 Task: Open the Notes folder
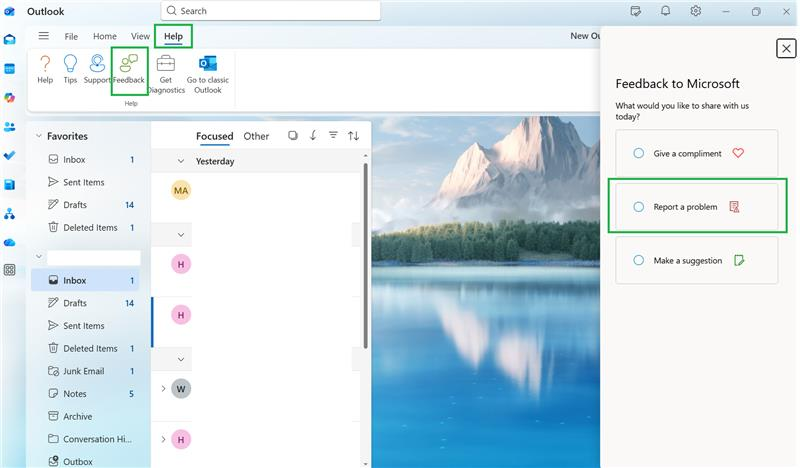85,393
